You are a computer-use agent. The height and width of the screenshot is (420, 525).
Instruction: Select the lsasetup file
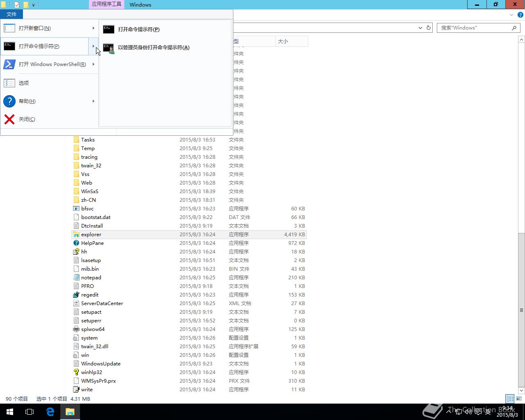(x=91, y=260)
